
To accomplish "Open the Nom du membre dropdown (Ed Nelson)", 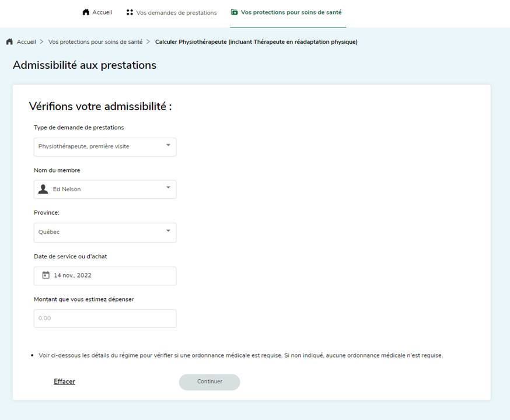I will (x=105, y=189).
